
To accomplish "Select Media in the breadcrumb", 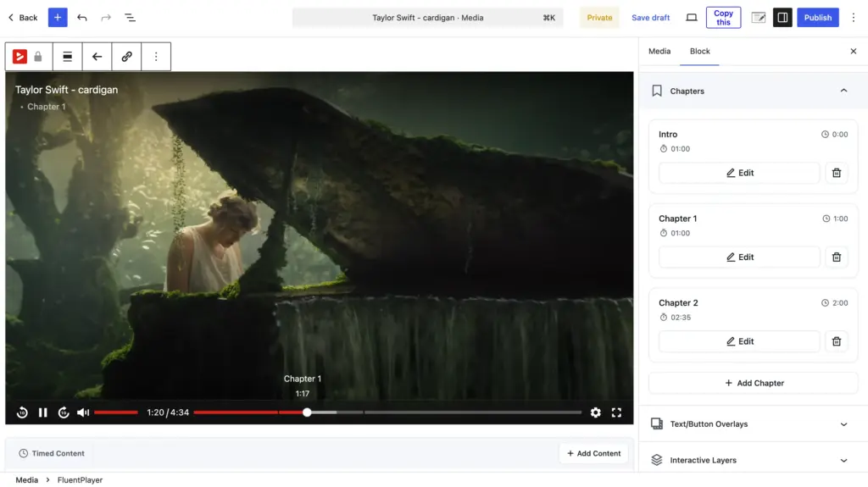I will coord(26,480).
